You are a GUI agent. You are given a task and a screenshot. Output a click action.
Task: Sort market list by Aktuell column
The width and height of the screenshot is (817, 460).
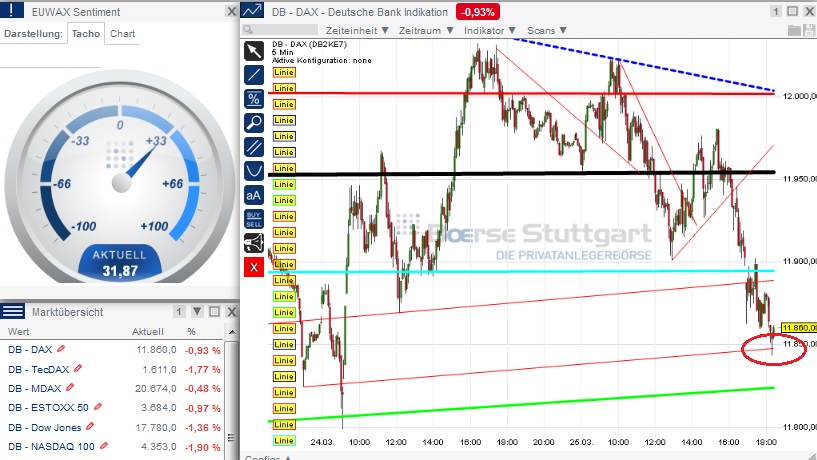tap(147, 331)
